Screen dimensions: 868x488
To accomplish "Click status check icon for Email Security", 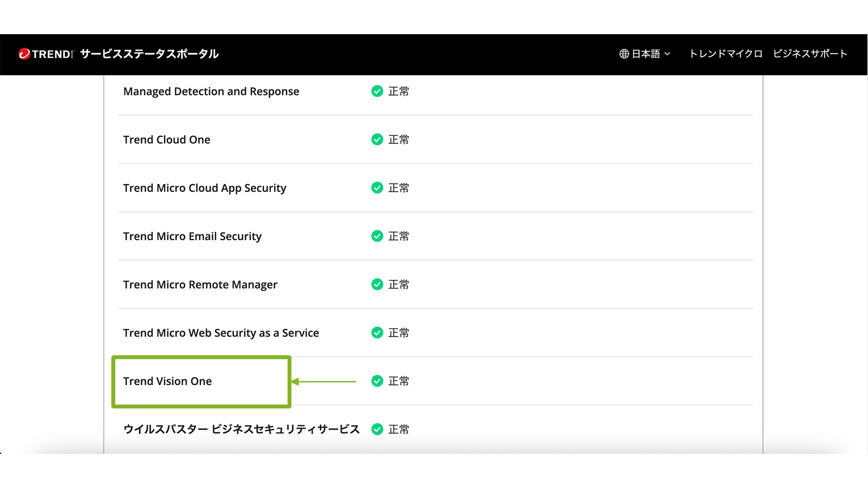I will pyautogui.click(x=377, y=236).
